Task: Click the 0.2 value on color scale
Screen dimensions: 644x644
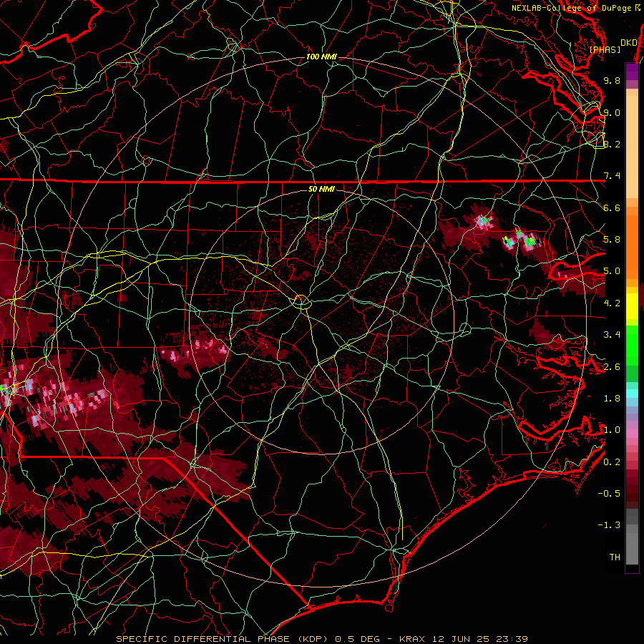Action: click(612, 462)
